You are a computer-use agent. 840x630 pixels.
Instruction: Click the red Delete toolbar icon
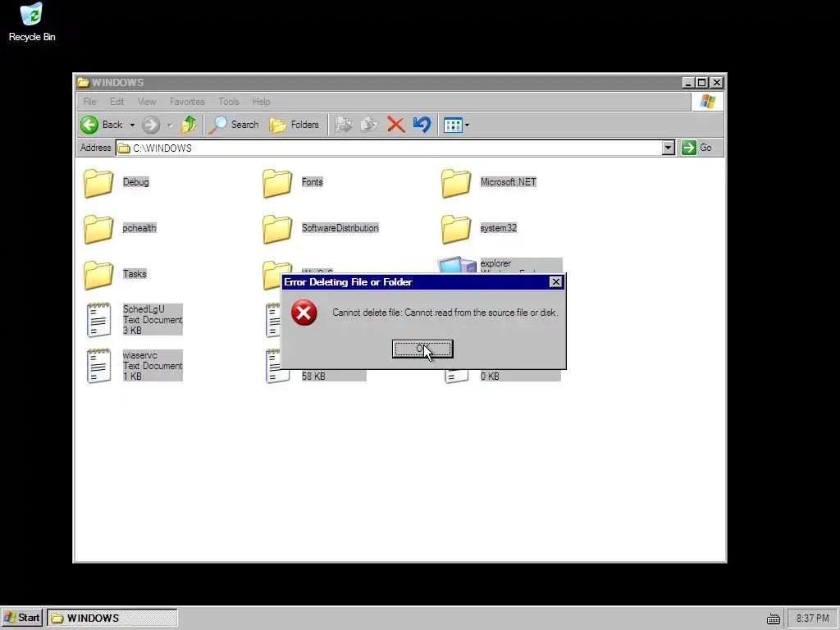pyautogui.click(x=396, y=125)
